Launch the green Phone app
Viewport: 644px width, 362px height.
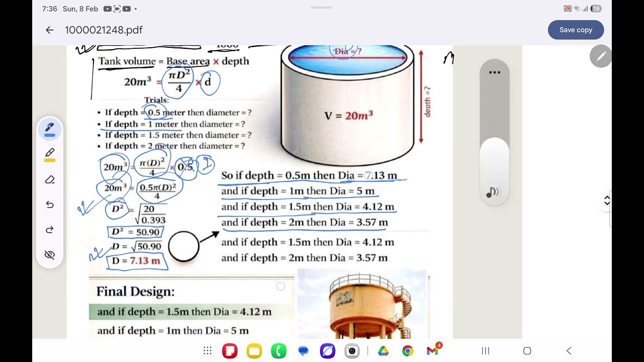coord(279,351)
